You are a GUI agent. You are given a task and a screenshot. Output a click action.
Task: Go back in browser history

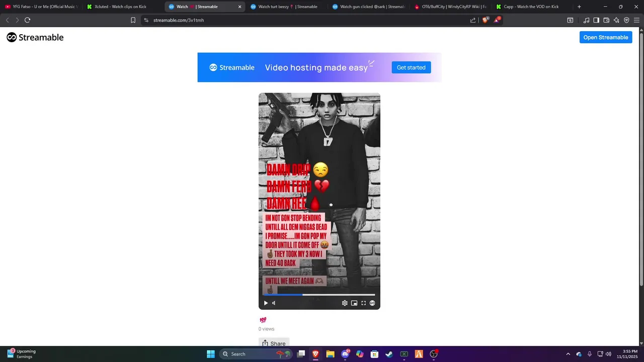[x=7, y=20]
